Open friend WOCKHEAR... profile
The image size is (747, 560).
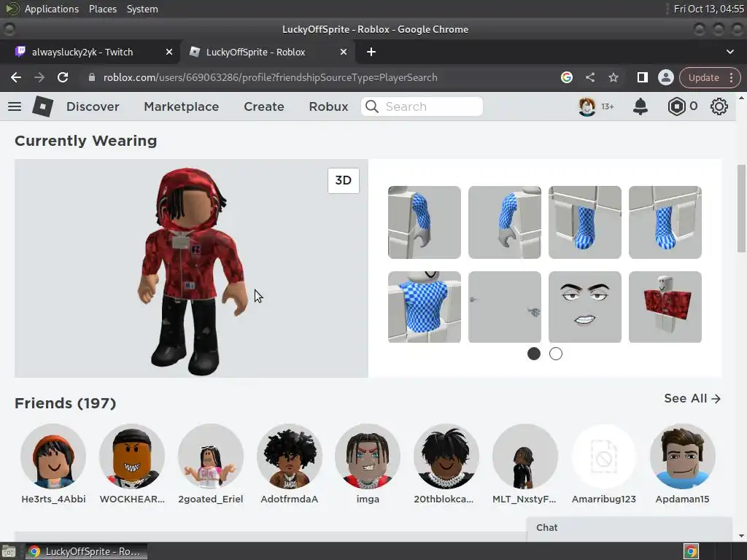point(132,464)
